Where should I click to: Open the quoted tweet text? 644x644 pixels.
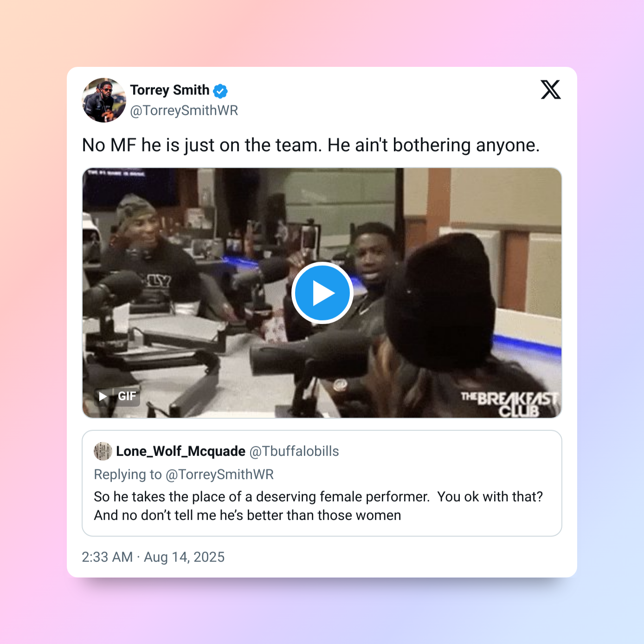point(318,506)
